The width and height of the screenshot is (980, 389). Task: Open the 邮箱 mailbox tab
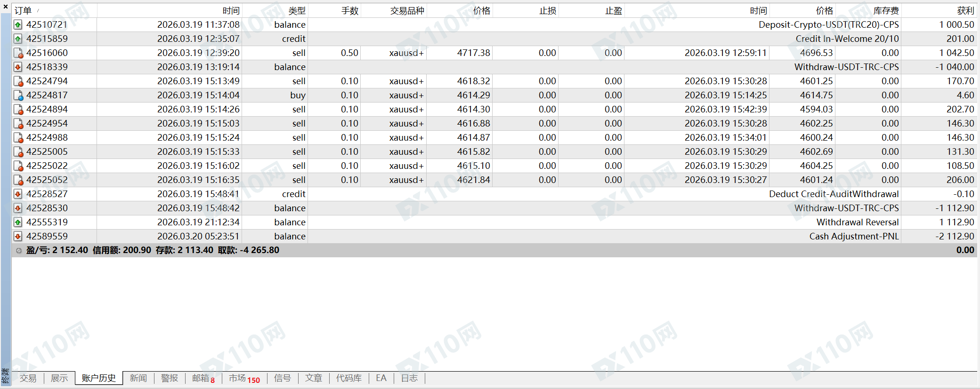(x=202, y=378)
